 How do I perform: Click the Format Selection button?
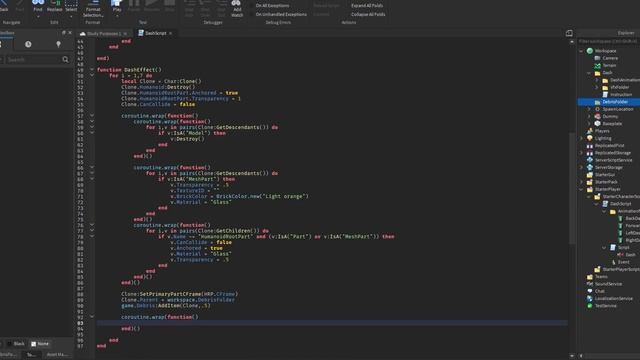pyautogui.click(x=93, y=9)
